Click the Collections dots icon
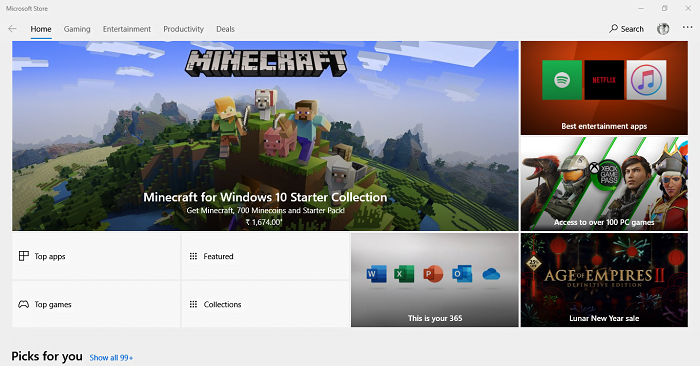 coord(193,304)
